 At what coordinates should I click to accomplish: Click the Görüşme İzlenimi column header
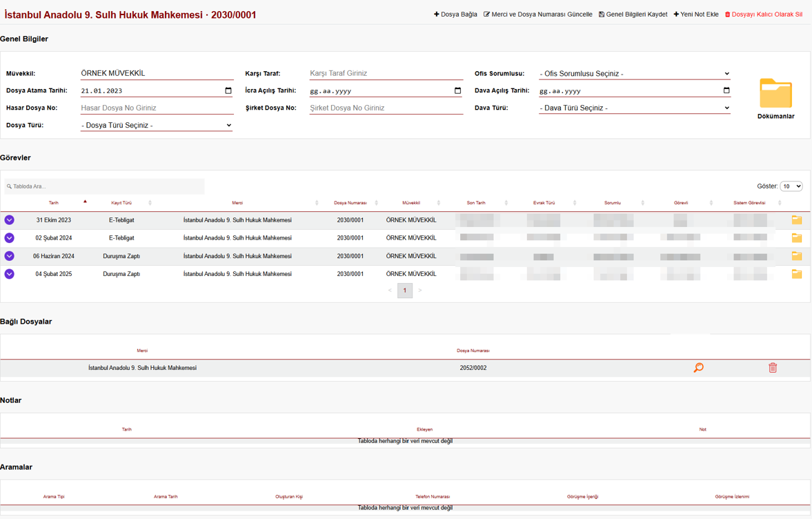tap(732, 497)
